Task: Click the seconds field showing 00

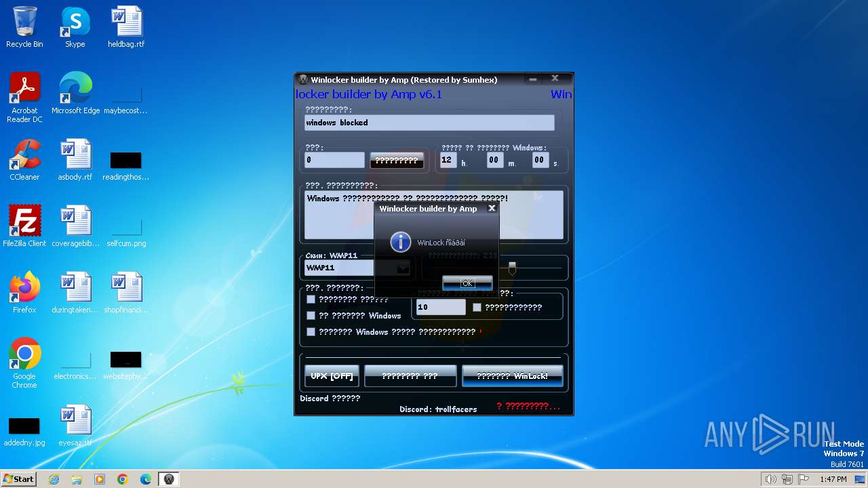Action: [x=540, y=160]
